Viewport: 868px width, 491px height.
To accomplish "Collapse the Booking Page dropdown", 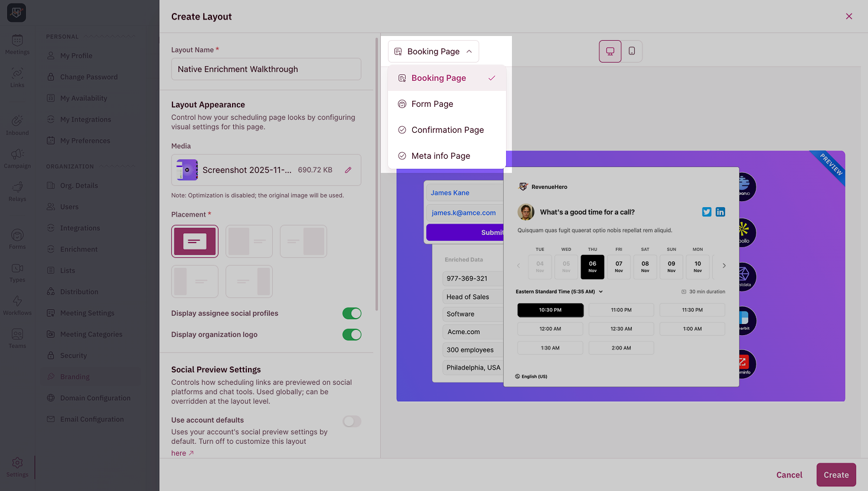I will (x=433, y=51).
